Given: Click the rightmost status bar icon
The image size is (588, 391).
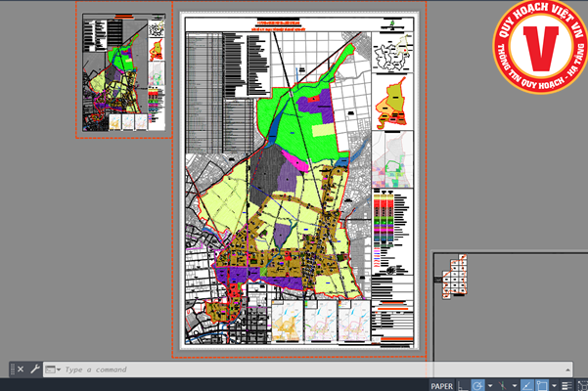Looking at the screenshot, I should (x=582, y=385).
